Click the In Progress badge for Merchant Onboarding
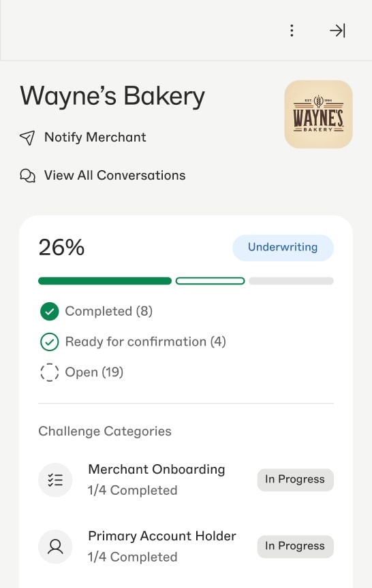 coord(296,480)
